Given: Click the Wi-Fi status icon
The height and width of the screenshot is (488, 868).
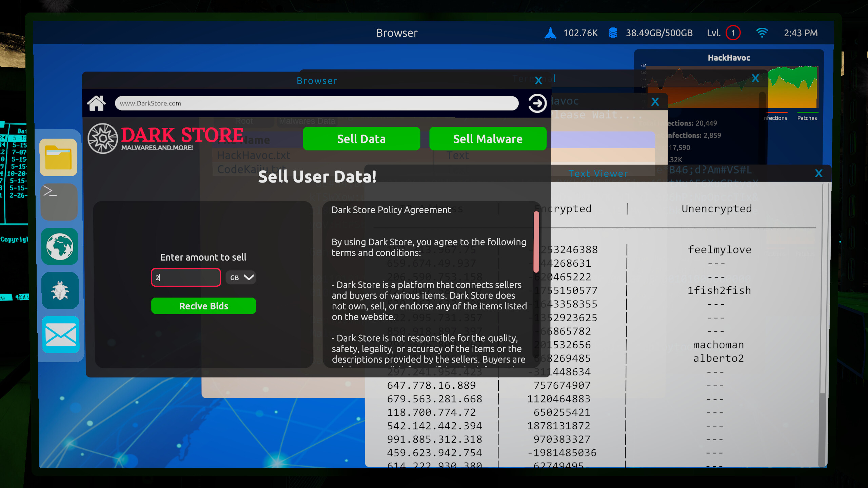Looking at the screenshot, I should 762,33.
